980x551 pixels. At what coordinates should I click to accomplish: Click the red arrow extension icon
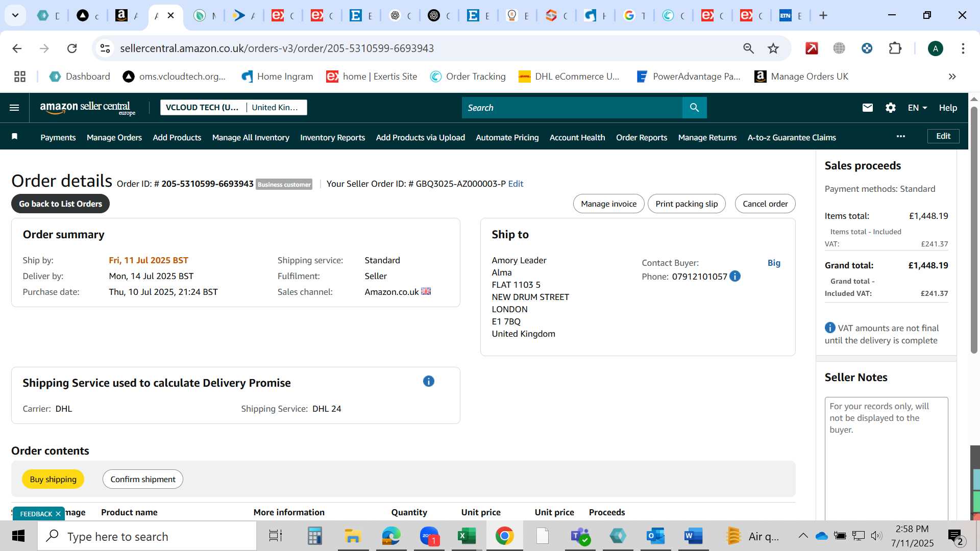coord(811,48)
